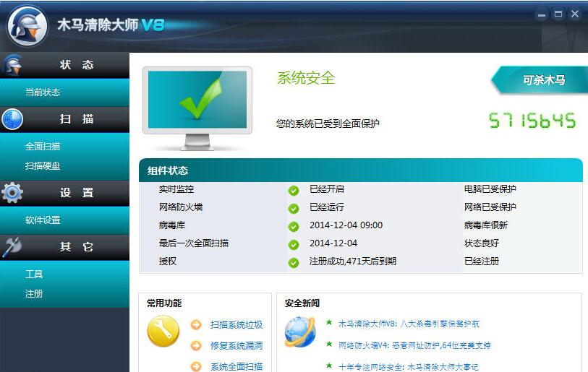This screenshot has height=372, width=588.
Task: Open news 木马清除大师V8: 八大杀毒引擎保驾护航
Action: (x=409, y=324)
